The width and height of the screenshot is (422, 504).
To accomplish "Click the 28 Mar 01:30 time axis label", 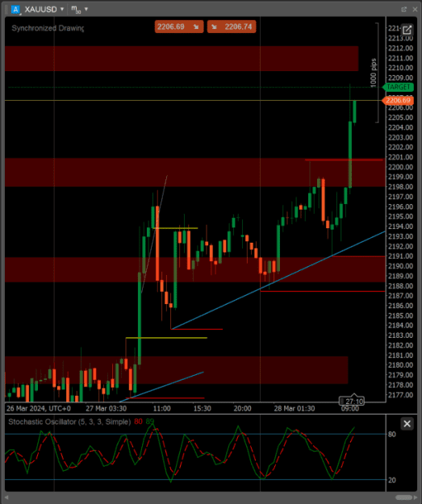I will tap(295, 409).
